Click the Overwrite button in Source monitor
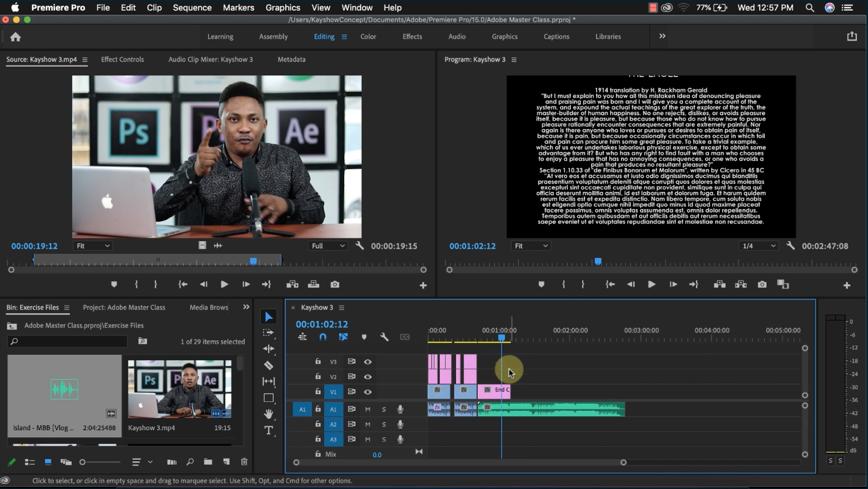This screenshot has width=868, height=489. tap(314, 284)
